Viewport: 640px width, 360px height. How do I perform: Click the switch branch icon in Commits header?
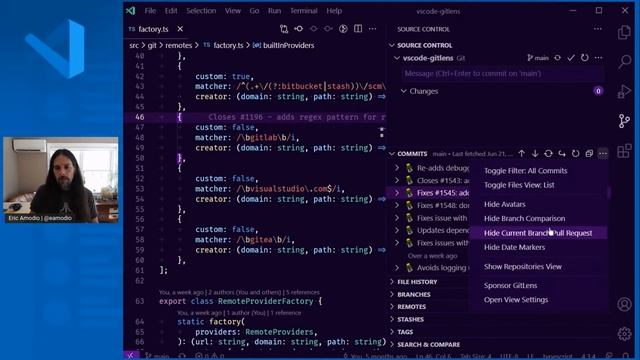(x=562, y=154)
